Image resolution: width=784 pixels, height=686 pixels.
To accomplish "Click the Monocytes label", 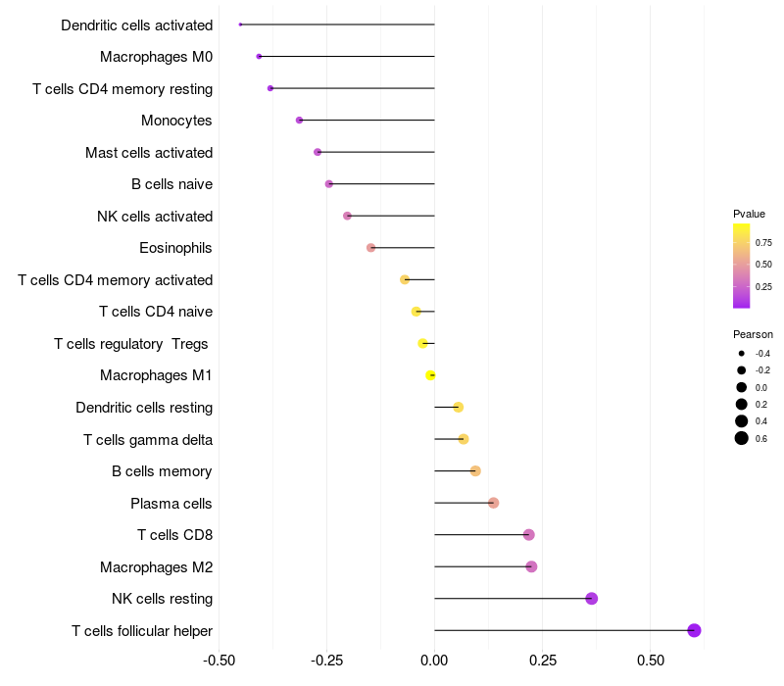I will pyautogui.click(x=176, y=121).
